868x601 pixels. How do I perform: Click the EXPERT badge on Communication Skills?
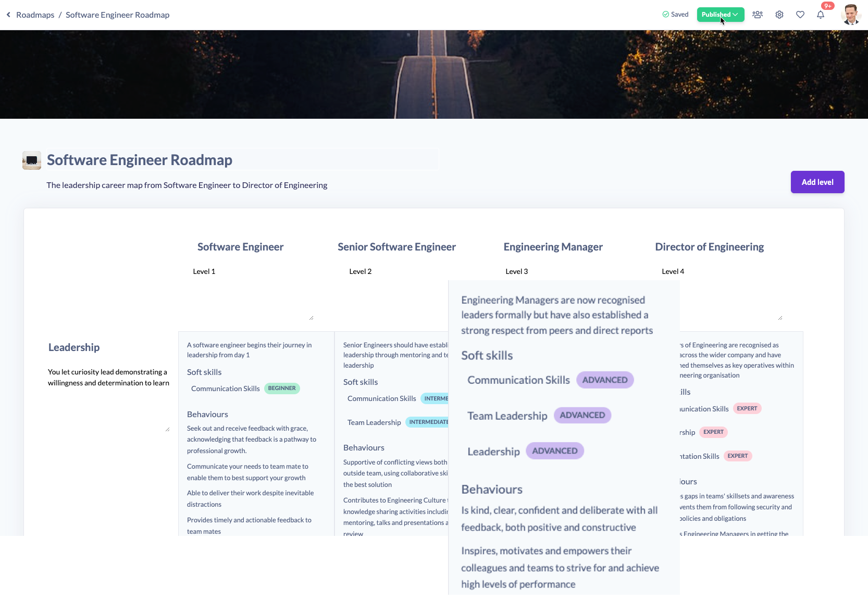(x=747, y=408)
